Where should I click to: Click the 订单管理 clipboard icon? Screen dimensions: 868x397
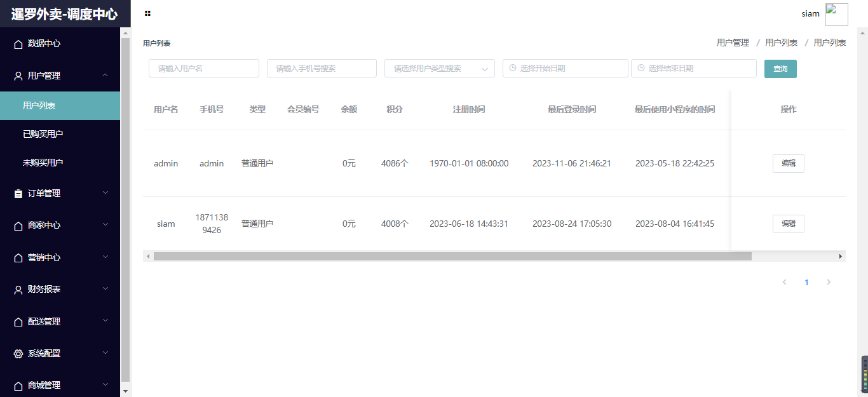pos(17,193)
